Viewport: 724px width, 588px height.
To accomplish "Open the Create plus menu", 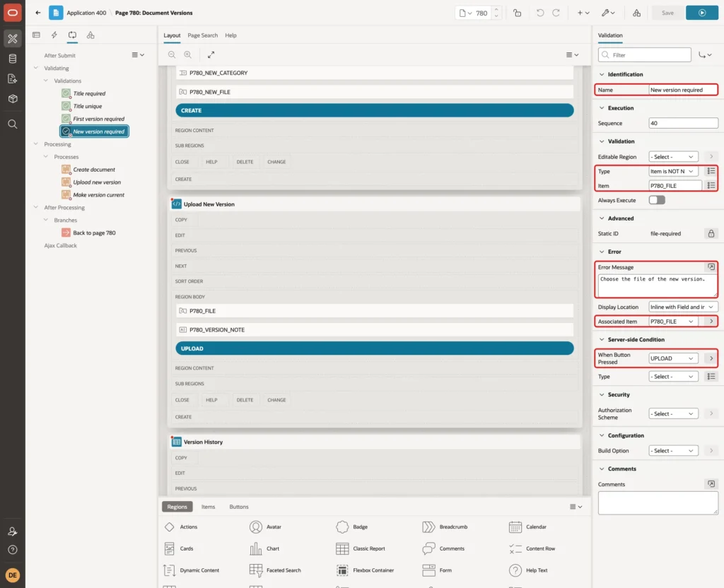I will pyautogui.click(x=583, y=13).
